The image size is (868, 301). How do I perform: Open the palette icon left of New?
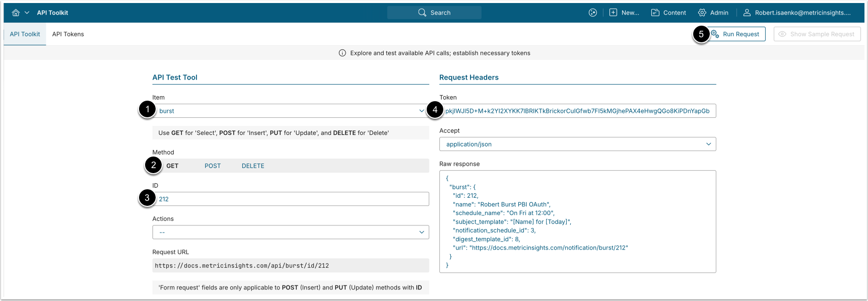tap(593, 13)
